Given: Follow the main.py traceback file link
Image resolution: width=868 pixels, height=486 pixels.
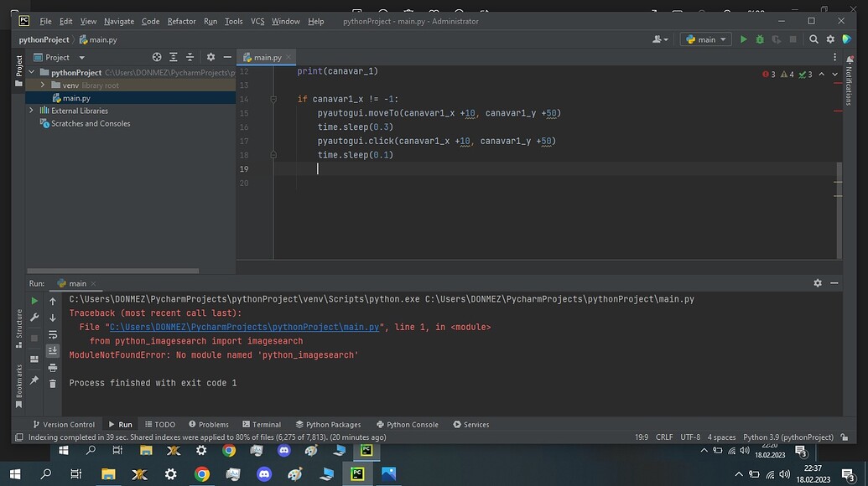Looking at the screenshot, I should click(x=244, y=327).
